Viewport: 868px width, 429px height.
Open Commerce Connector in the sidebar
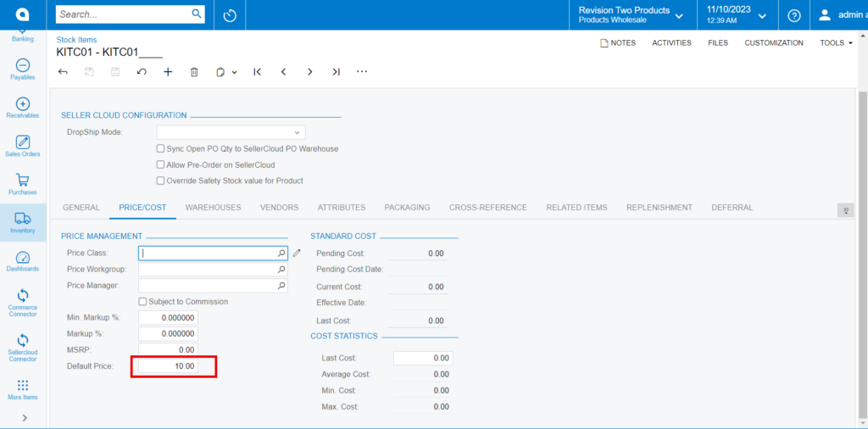23,303
